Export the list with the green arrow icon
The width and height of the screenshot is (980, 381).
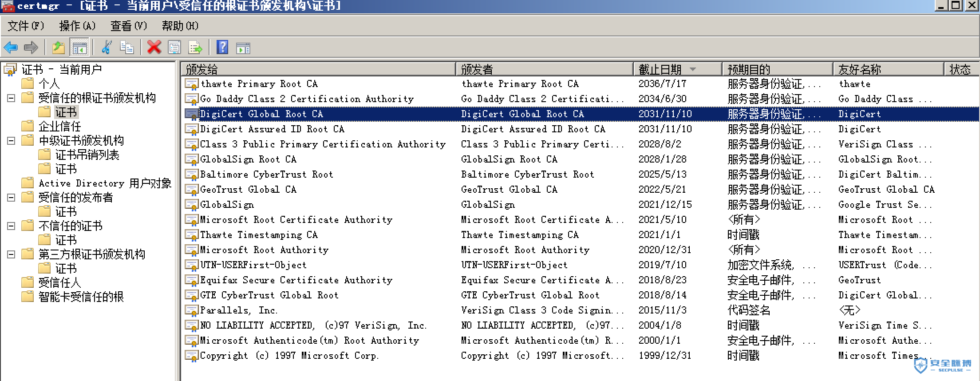coord(195,48)
